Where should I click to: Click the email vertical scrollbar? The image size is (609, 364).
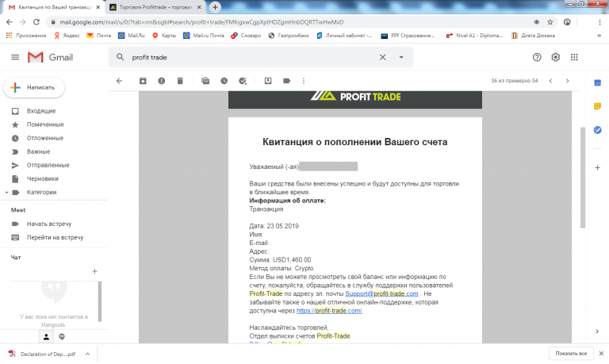[x=583, y=178]
